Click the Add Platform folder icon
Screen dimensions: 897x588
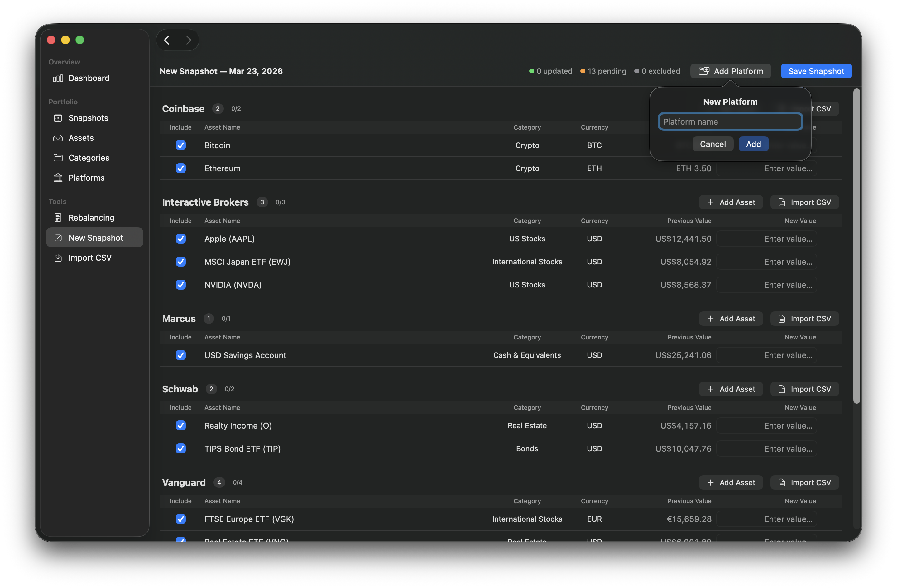click(704, 71)
